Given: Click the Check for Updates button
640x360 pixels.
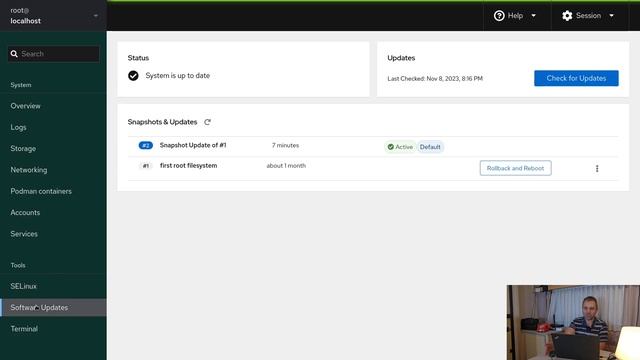Looking at the screenshot, I should pos(576,78).
